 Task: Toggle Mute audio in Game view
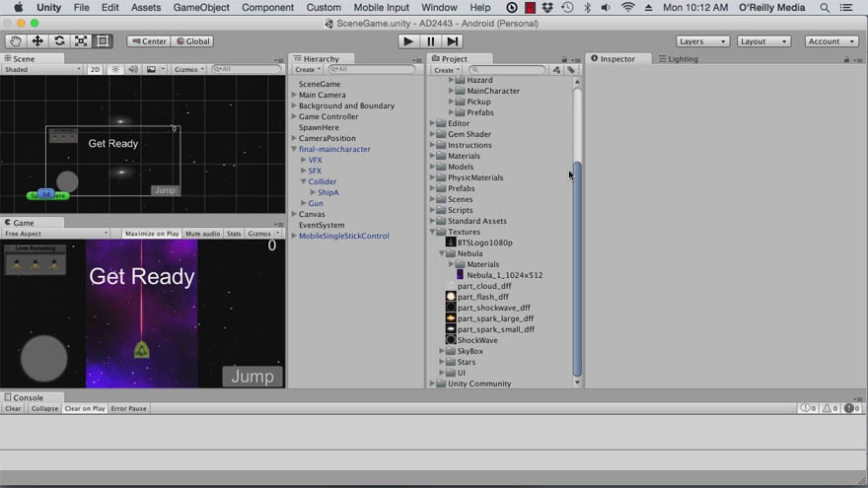[x=202, y=234]
